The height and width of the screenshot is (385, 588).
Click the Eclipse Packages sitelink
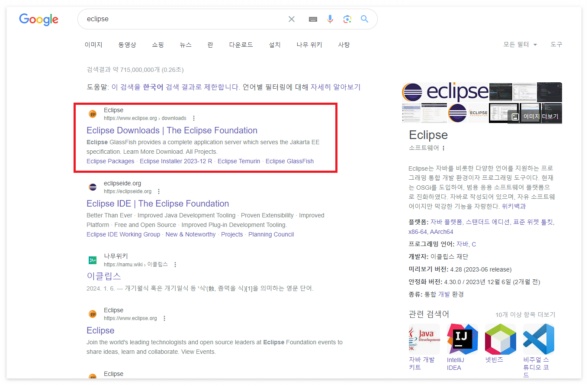(110, 161)
